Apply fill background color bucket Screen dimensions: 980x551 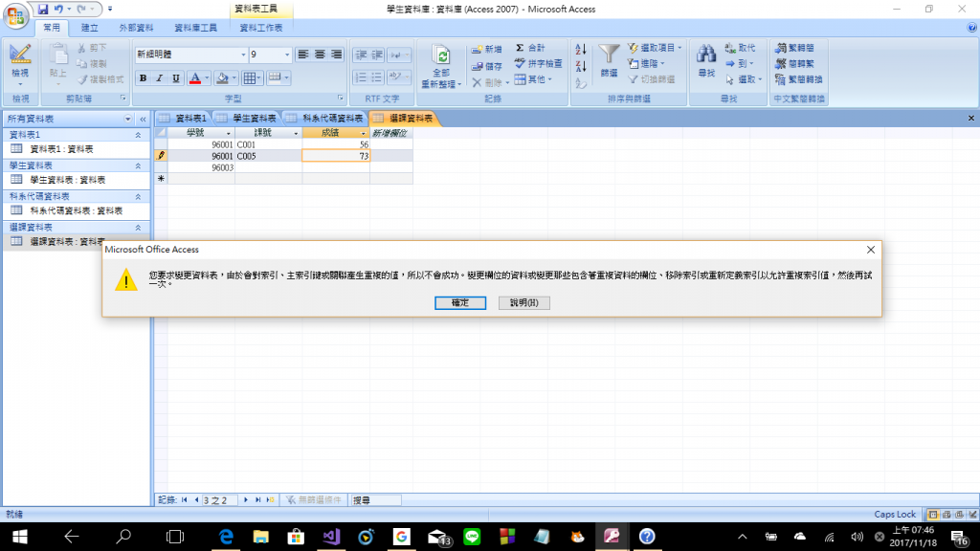pos(222,78)
